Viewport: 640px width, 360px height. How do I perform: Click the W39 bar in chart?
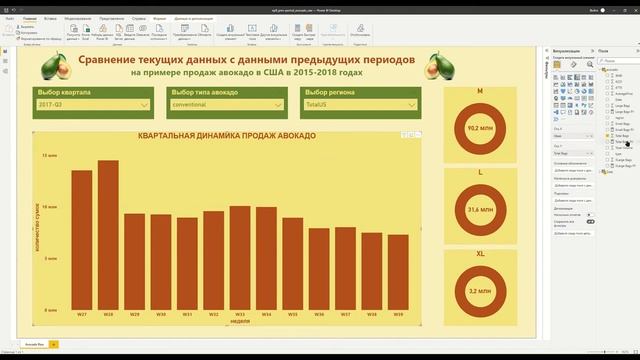pos(398,272)
